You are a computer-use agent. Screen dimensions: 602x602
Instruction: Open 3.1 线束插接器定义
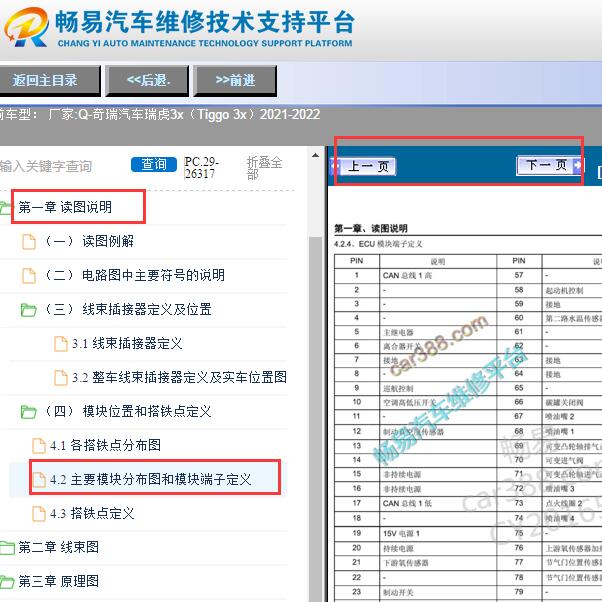127,343
